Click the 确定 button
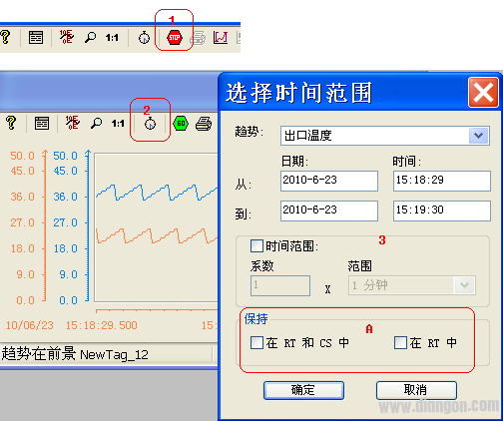Image resolution: width=504 pixels, height=421 pixels. (x=303, y=390)
